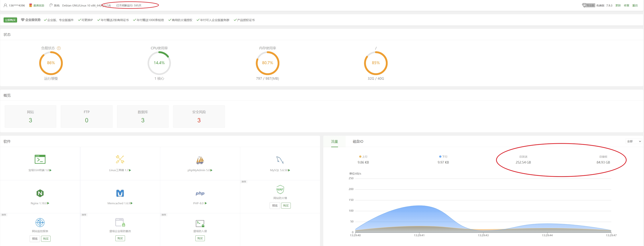This screenshot has width=644, height=246.
Task: Open the 全部 network interface dropdown
Action: click(x=634, y=141)
